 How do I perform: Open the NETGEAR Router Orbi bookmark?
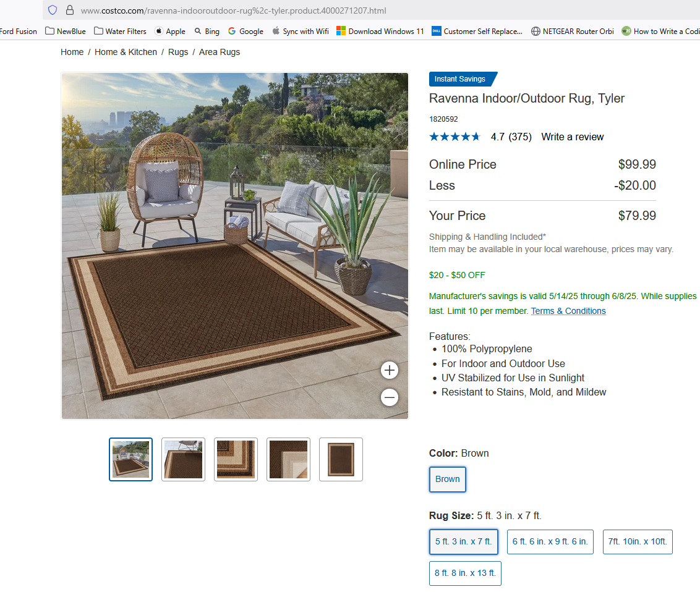tap(573, 32)
